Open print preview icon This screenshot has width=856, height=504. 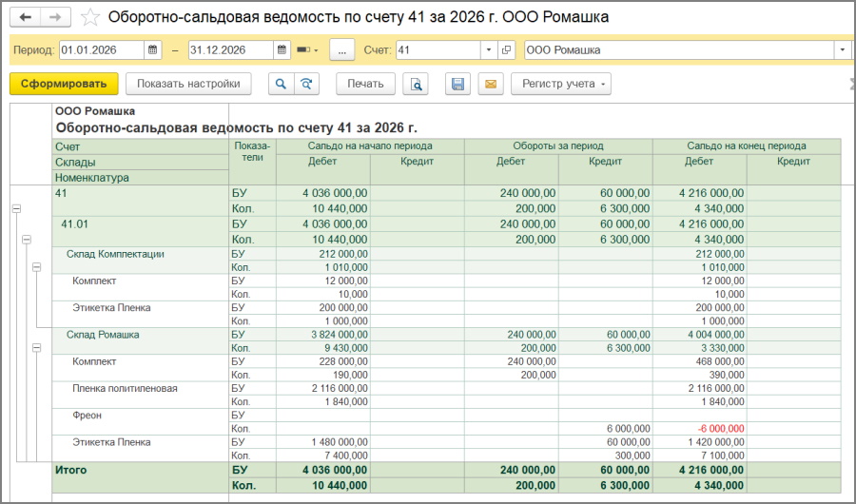click(x=416, y=84)
